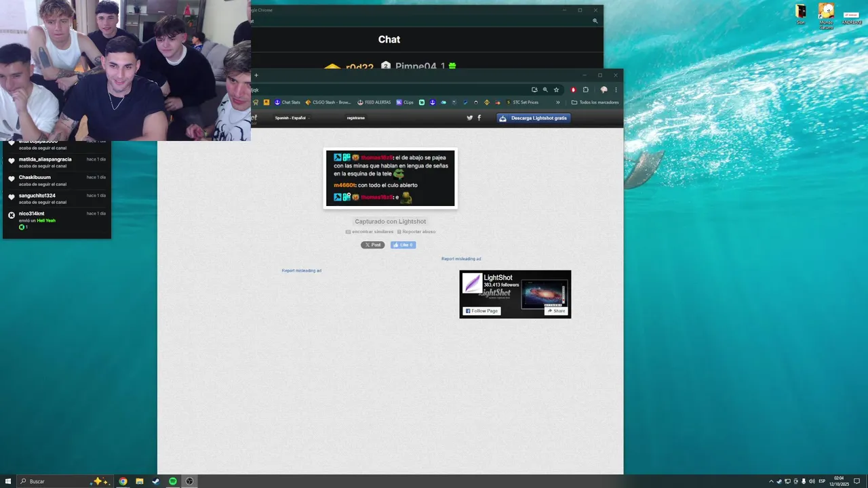Open the zoom magnifier in address bar
868x488 pixels.
point(545,89)
